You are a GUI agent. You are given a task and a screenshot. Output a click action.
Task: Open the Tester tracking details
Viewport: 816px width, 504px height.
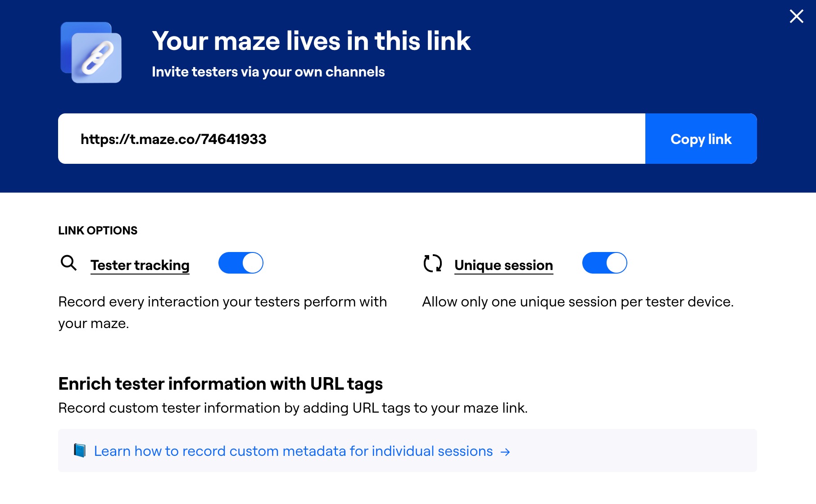(140, 265)
